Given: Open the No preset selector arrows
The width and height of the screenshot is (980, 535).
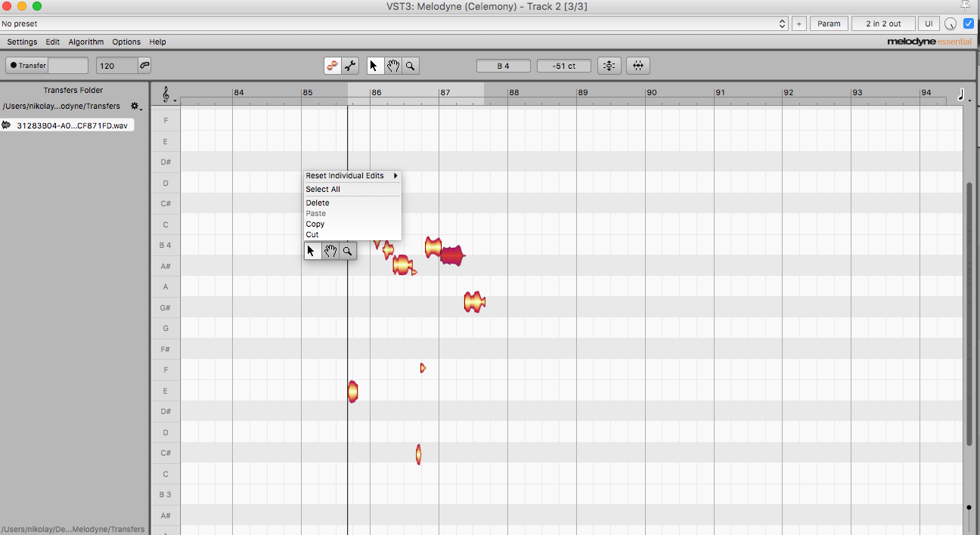Looking at the screenshot, I should pos(783,24).
